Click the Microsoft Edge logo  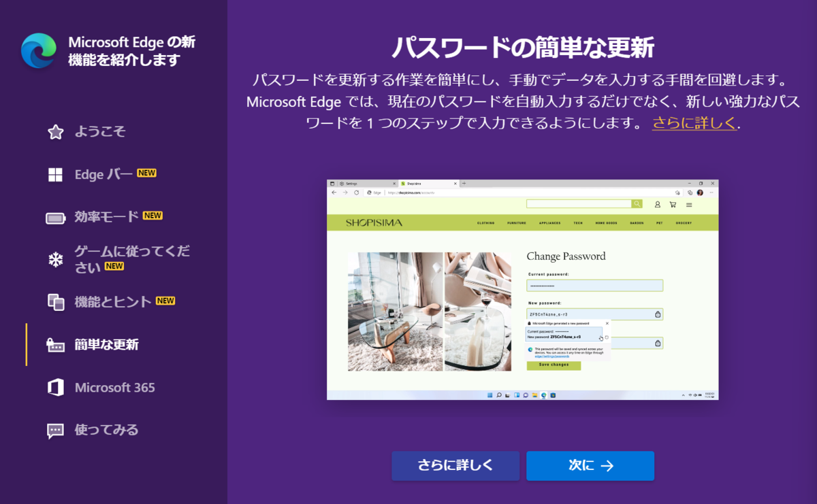[39, 50]
